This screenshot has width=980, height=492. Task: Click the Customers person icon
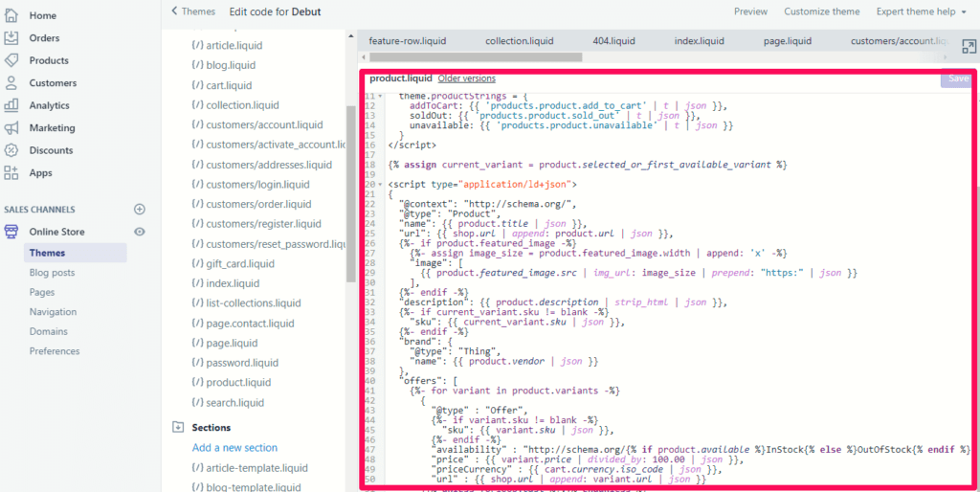[x=11, y=83]
